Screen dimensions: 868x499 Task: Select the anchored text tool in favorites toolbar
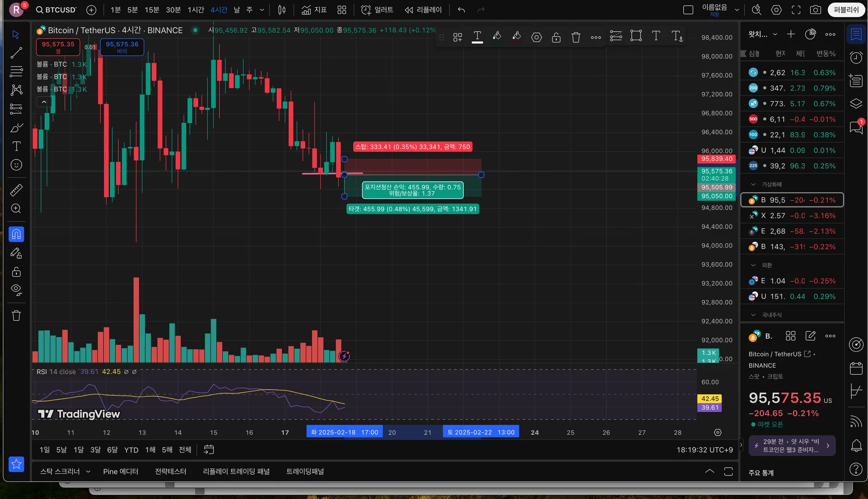click(x=677, y=36)
